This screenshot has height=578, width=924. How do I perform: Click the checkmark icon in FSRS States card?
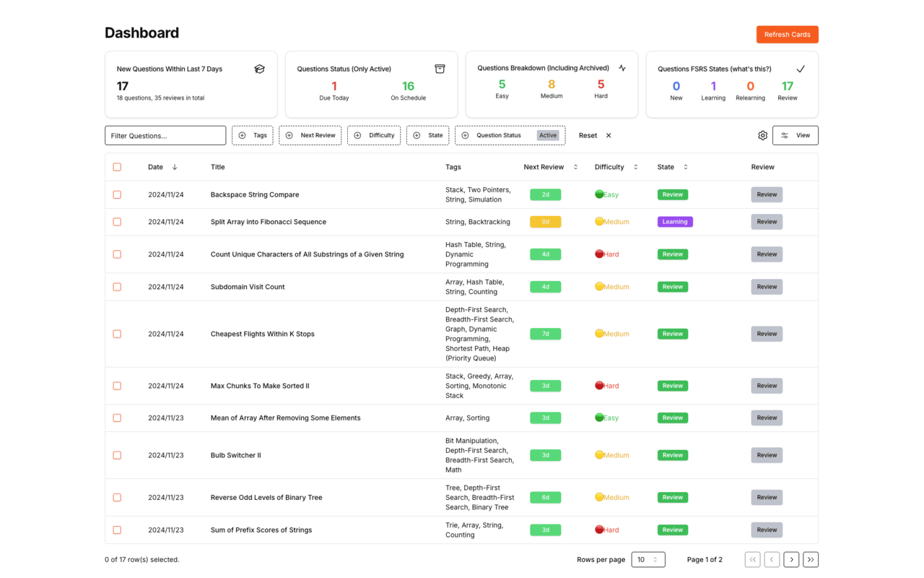pos(801,69)
